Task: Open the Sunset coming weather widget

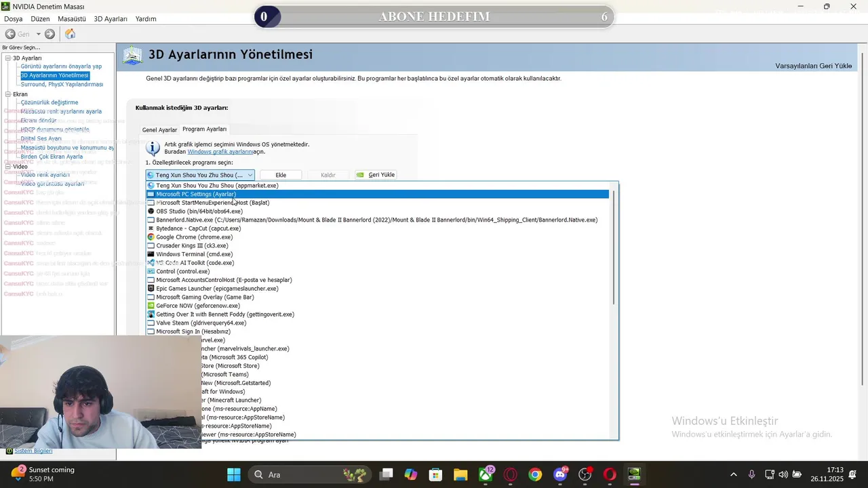Action: 42,474
